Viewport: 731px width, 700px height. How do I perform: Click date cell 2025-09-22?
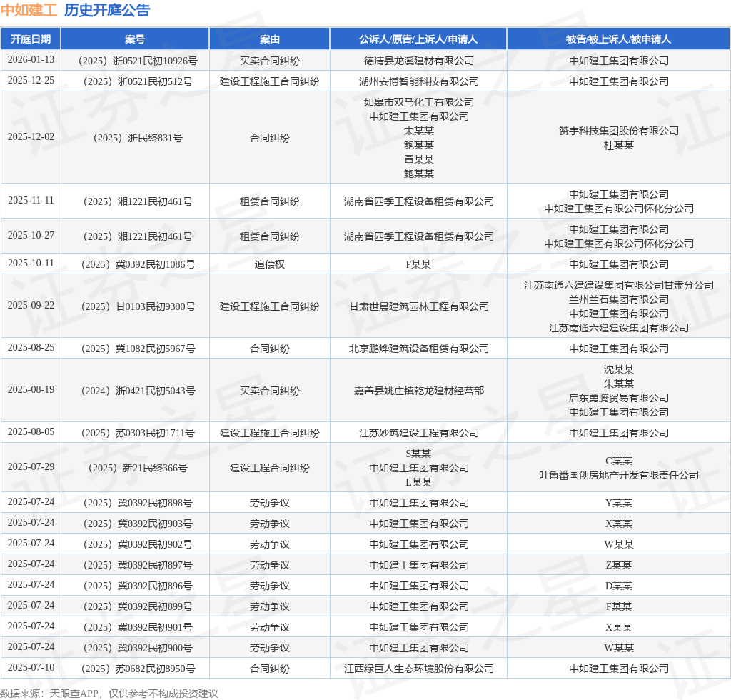(31, 305)
